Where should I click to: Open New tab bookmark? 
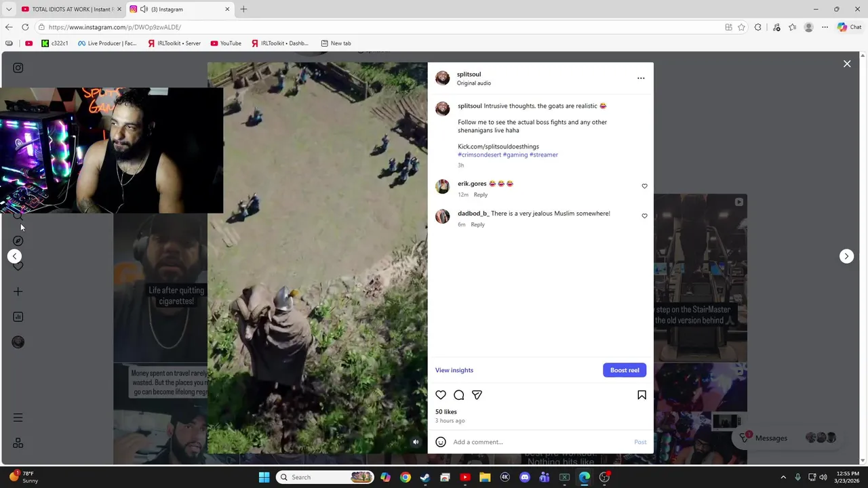pos(336,43)
